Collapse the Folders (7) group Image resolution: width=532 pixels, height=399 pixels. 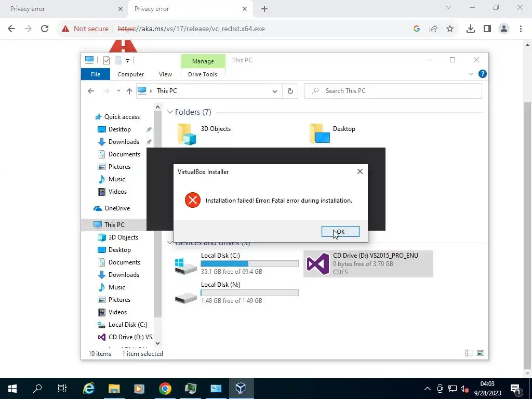tap(170, 112)
